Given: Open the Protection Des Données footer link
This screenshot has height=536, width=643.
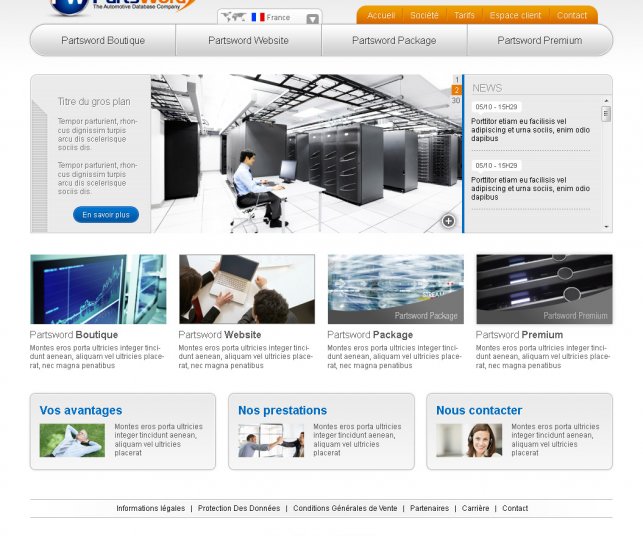Looking at the screenshot, I should pyautogui.click(x=239, y=509).
